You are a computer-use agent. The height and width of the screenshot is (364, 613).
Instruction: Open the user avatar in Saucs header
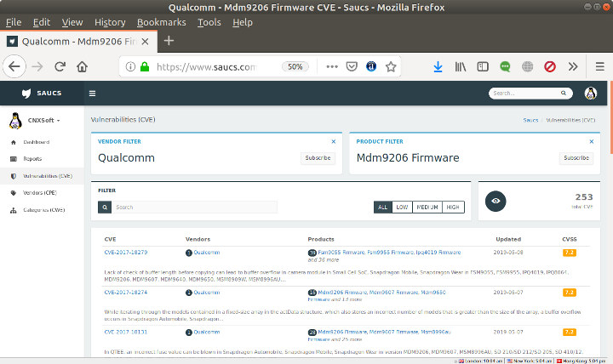590,94
